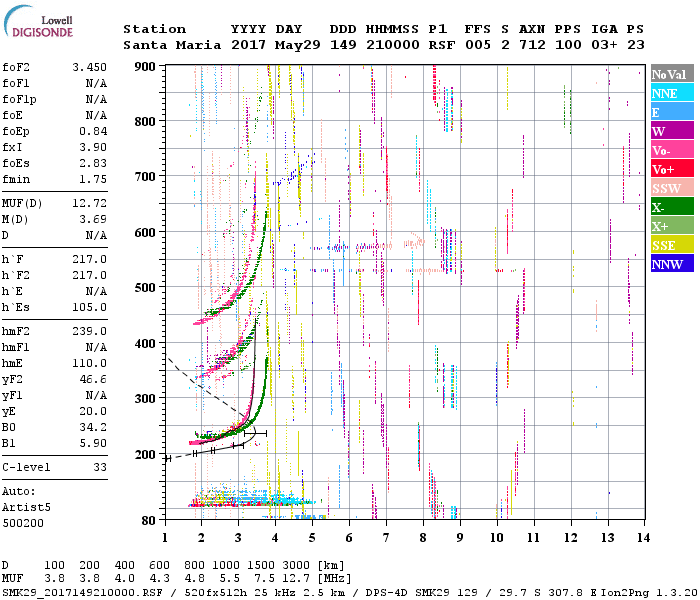700x600 pixels.
Task: Click the MUF 7.5 value for 1500 km
Action: pos(264,579)
